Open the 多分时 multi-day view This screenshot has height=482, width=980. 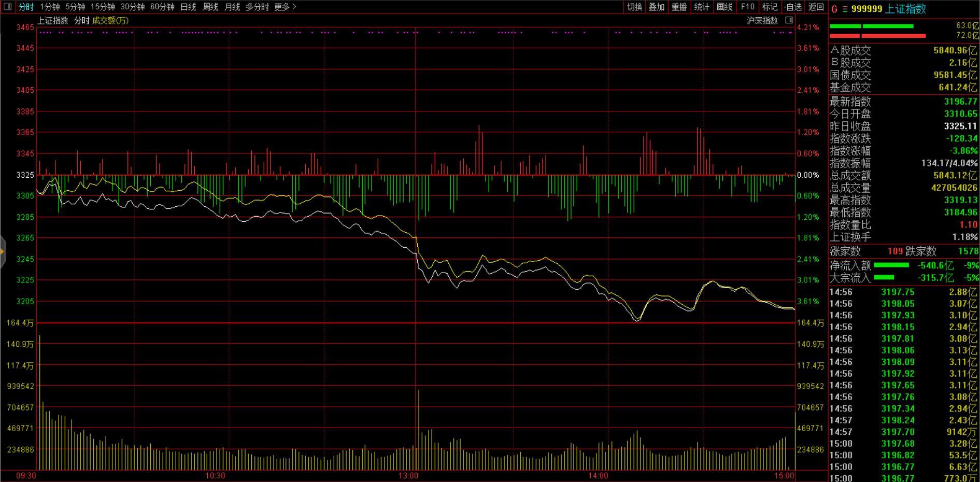[257, 7]
